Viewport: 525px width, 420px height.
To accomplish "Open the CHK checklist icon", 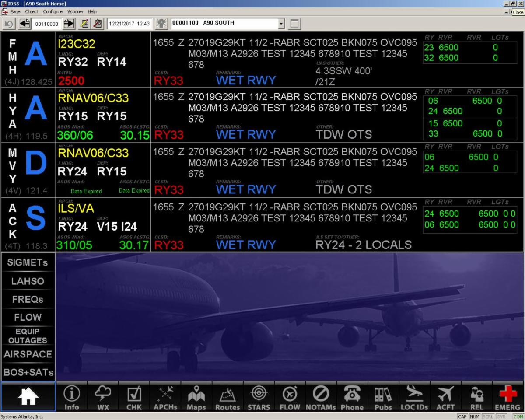I will (134, 397).
